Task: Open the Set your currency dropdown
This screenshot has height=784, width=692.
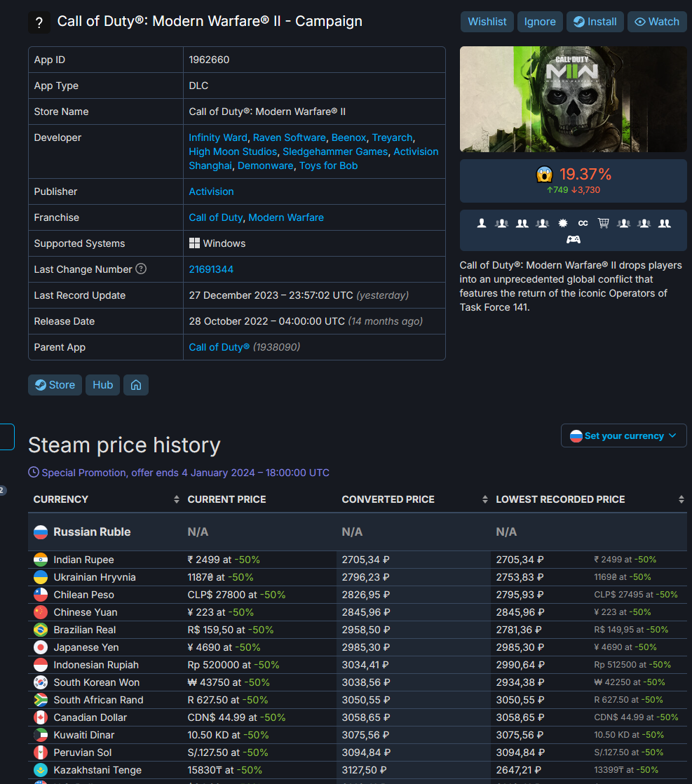Action: click(x=623, y=435)
